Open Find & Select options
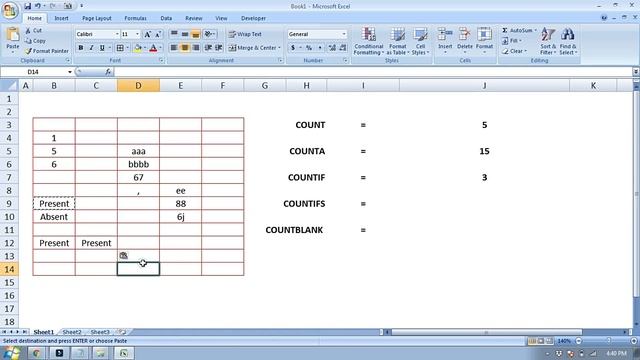This screenshot has height=360, width=640. coord(568,41)
